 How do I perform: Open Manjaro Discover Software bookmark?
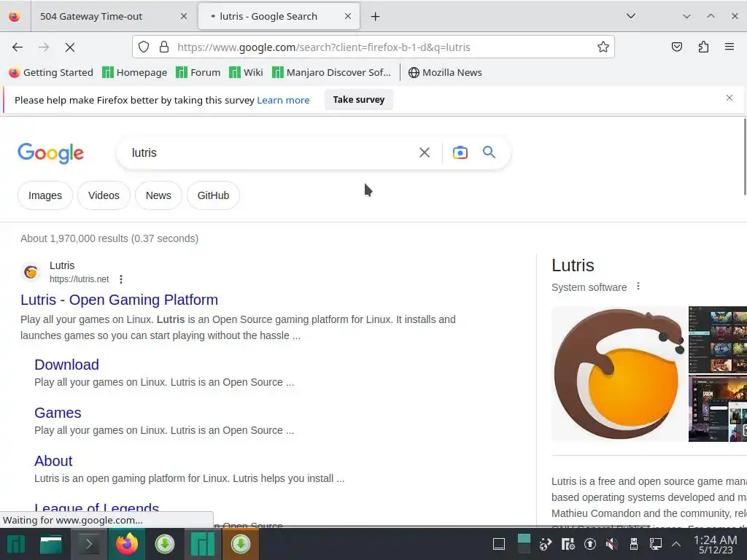[x=332, y=72]
